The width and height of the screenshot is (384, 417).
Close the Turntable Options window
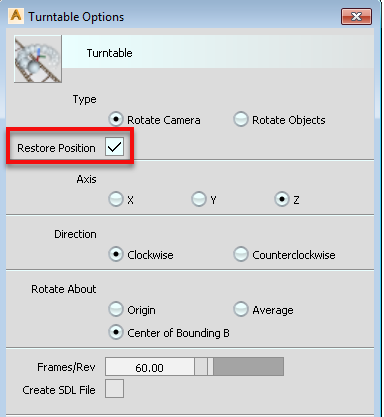coord(356,16)
